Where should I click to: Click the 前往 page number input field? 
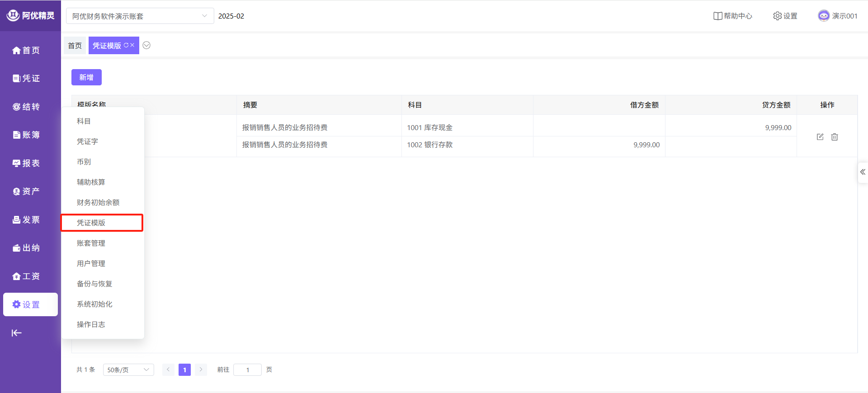[247, 370]
